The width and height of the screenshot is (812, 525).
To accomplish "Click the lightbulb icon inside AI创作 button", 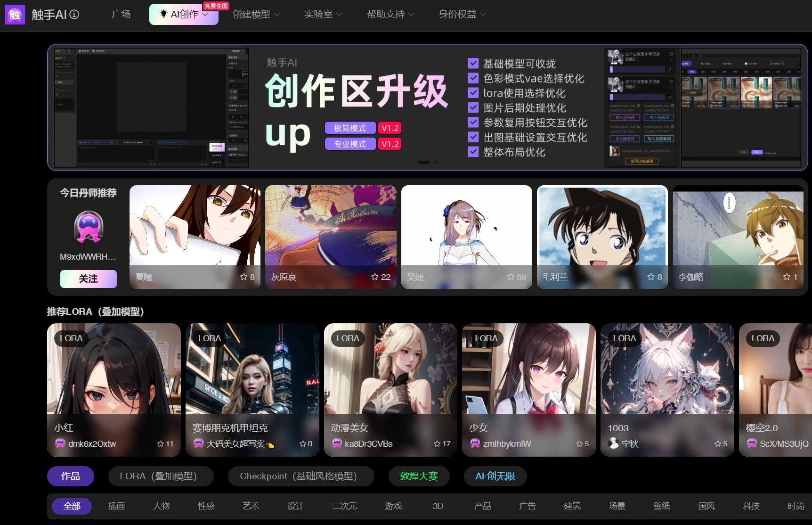I will pos(163,14).
